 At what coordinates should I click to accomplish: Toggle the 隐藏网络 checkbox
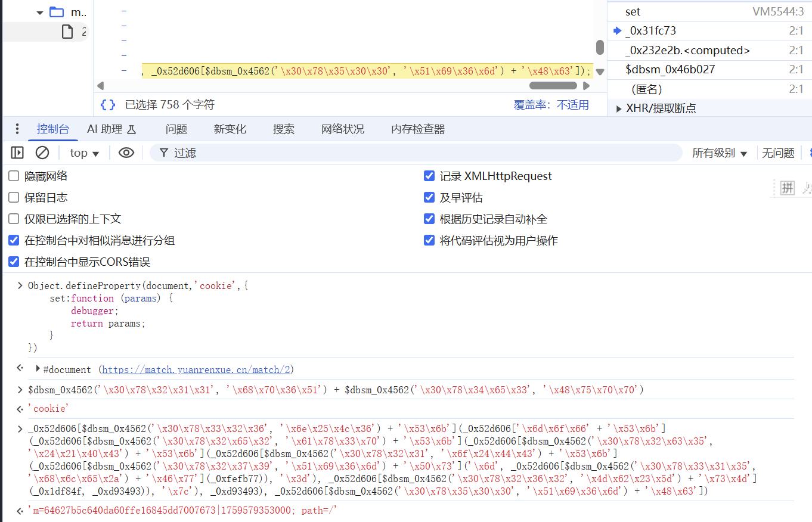(x=14, y=176)
